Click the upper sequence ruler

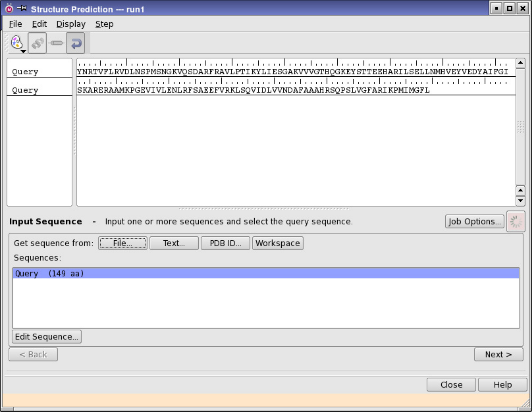(292, 62)
